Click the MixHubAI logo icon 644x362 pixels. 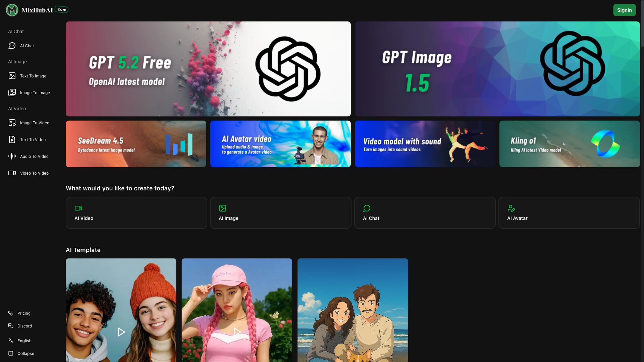pos(12,10)
